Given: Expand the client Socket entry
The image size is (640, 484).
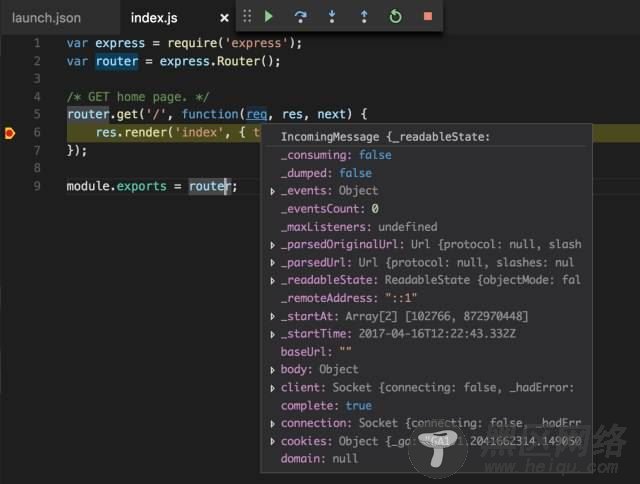Looking at the screenshot, I should [x=272, y=388].
